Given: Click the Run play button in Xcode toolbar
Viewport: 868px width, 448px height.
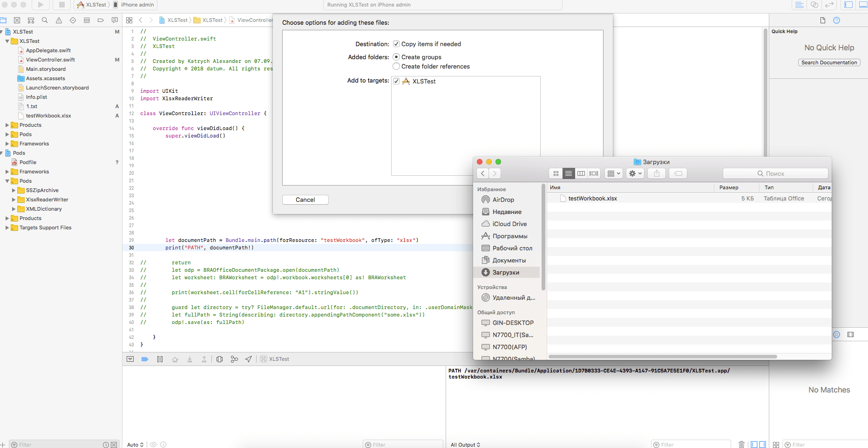Looking at the screenshot, I should (41, 5).
